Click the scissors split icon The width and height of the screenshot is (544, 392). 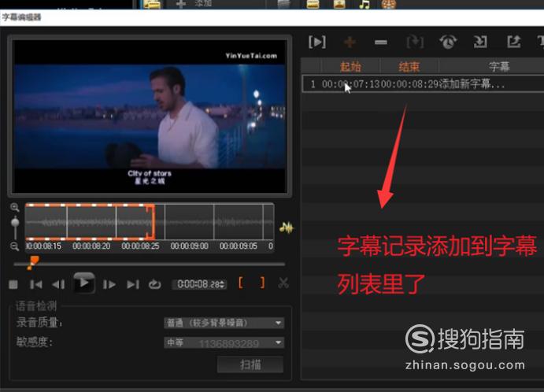click(283, 283)
